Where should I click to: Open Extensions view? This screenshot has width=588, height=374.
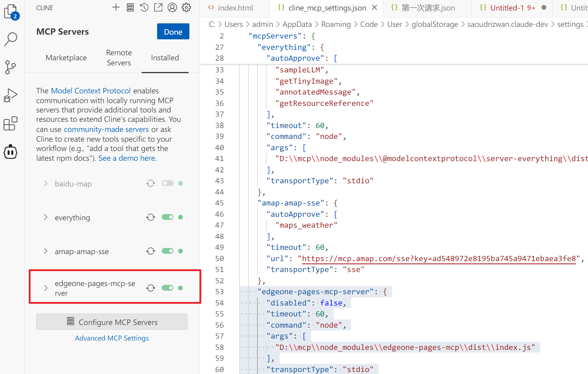(x=10, y=123)
